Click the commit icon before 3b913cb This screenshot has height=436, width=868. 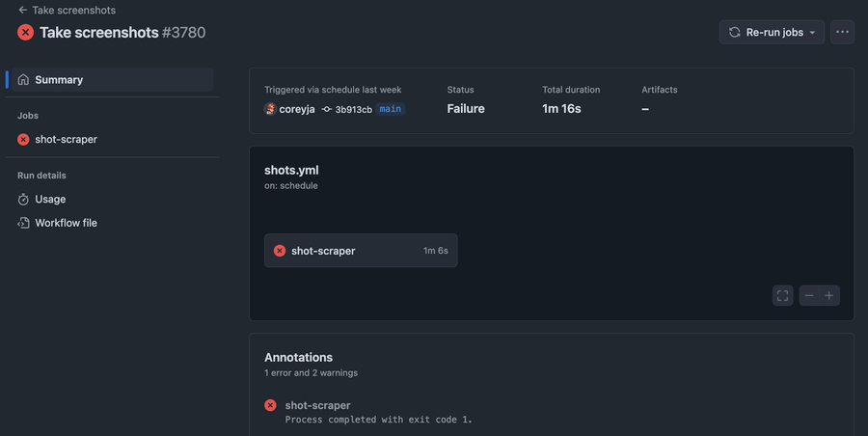click(327, 109)
